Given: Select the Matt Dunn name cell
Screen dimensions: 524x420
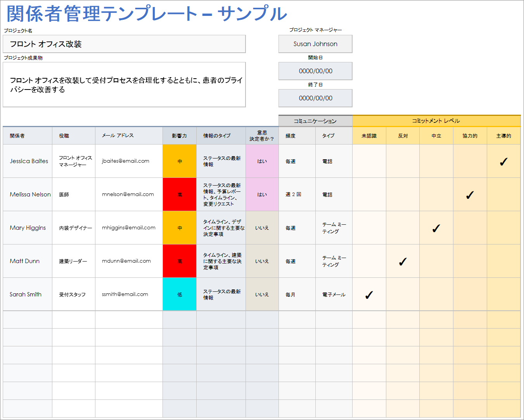Looking at the screenshot, I should pos(28,261).
